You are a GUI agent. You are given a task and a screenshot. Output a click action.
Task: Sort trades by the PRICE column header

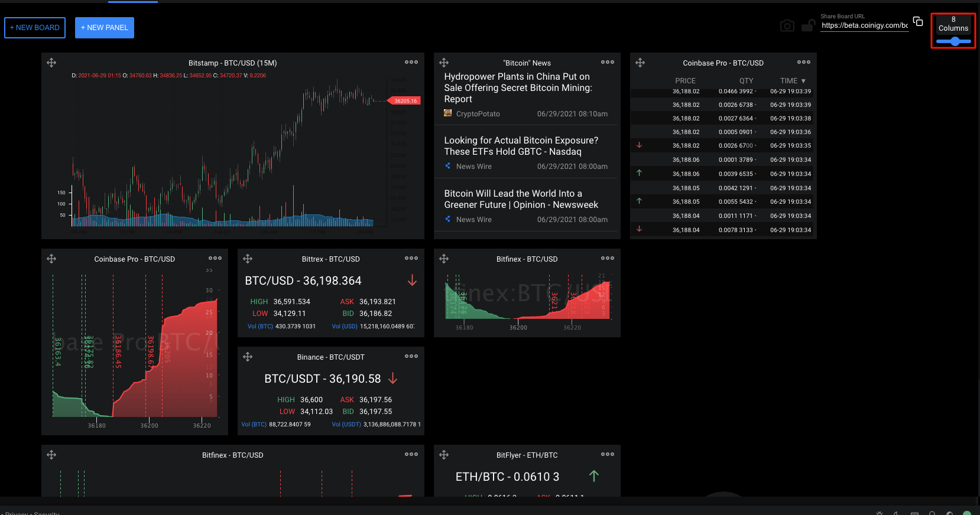click(x=686, y=81)
